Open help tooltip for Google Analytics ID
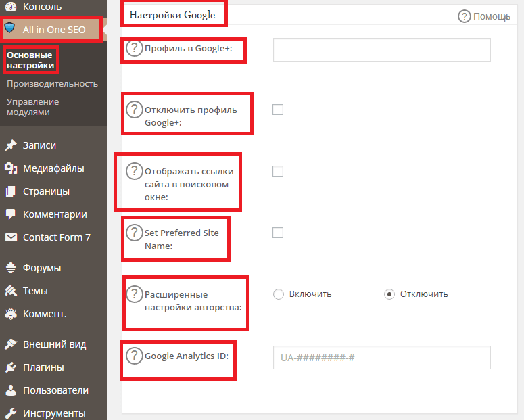This screenshot has height=420, width=524. point(135,356)
